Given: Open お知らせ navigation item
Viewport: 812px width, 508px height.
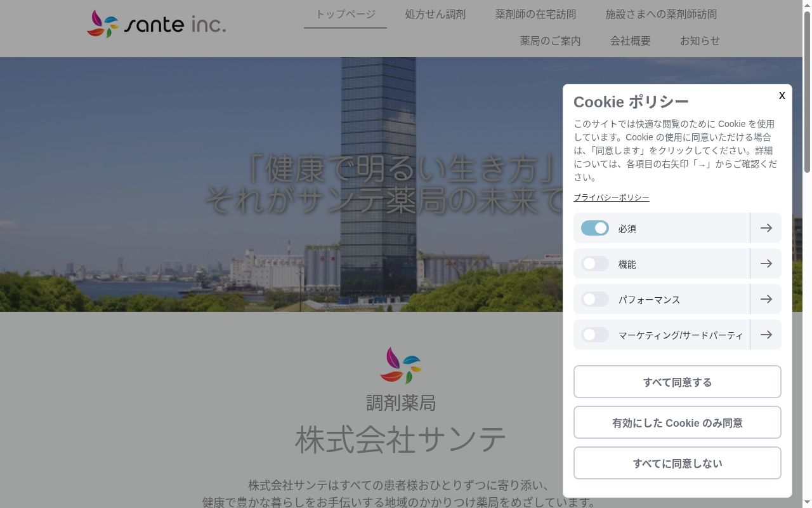Looking at the screenshot, I should (x=700, y=41).
